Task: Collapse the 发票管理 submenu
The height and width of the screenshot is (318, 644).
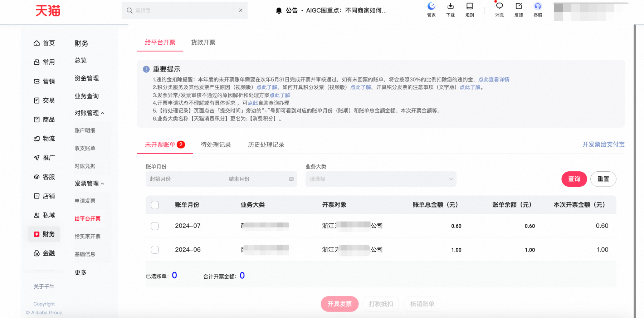Action: pyautogui.click(x=89, y=184)
